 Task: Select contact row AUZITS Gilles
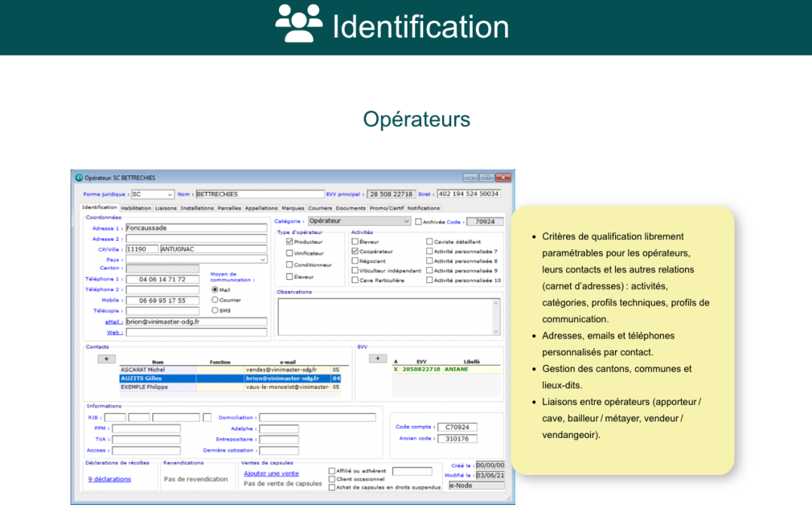point(230,379)
